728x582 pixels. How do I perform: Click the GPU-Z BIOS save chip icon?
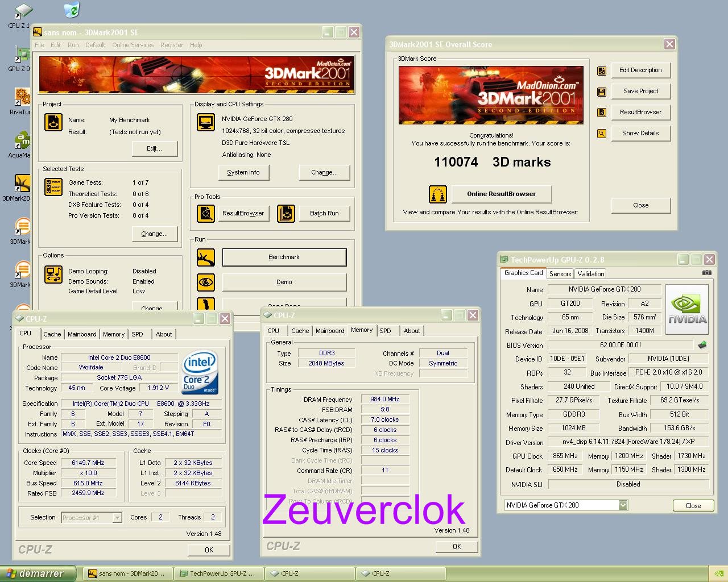pyautogui.click(x=702, y=344)
